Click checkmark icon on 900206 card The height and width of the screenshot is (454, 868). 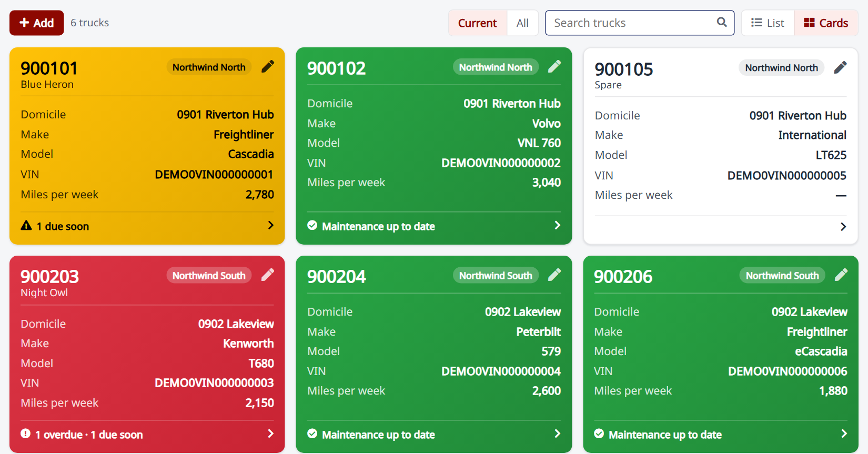pos(599,434)
